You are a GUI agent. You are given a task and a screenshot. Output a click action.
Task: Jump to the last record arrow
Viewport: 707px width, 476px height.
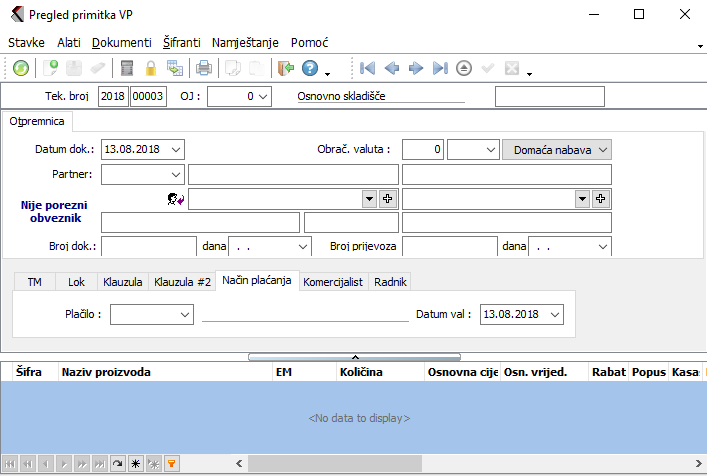pyautogui.click(x=440, y=68)
